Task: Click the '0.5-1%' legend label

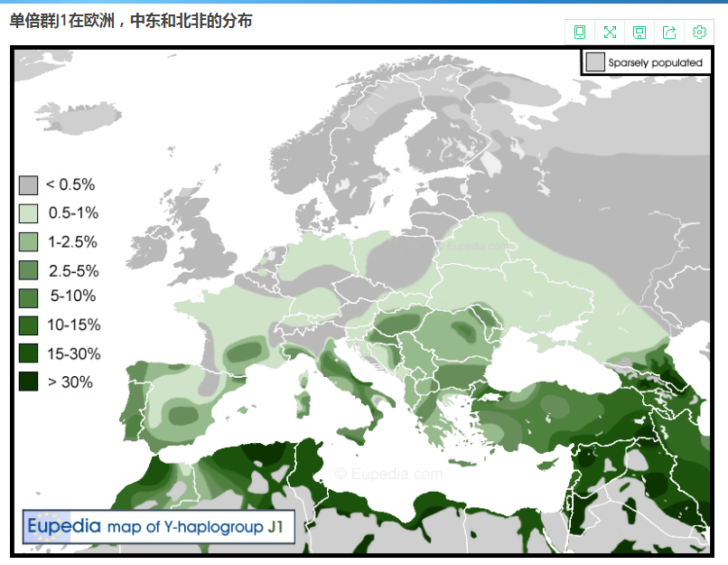Action: 73,212
